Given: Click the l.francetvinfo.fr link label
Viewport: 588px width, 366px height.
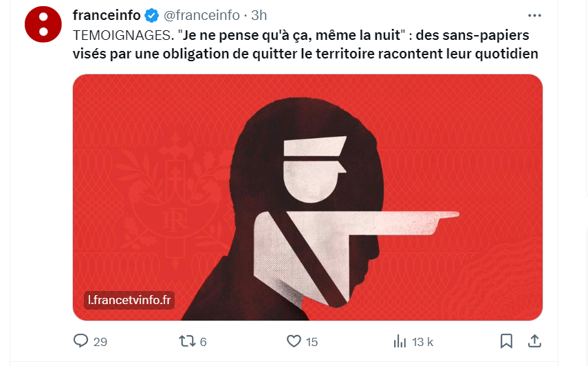Looking at the screenshot, I should [129, 300].
